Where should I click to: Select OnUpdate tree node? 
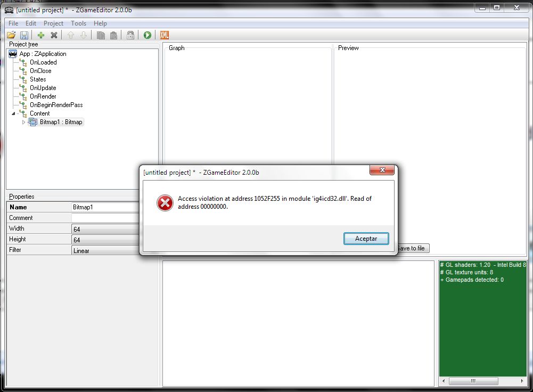pyautogui.click(x=43, y=88)
